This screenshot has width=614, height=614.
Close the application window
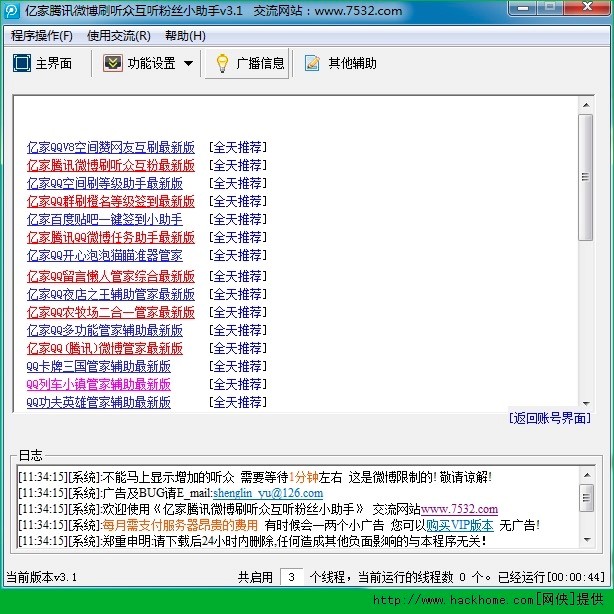587,7
